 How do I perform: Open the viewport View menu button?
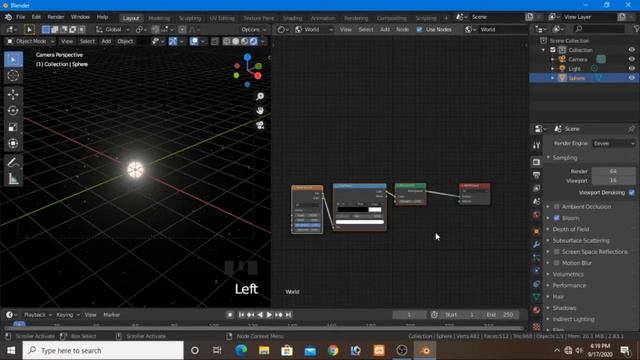67,41
